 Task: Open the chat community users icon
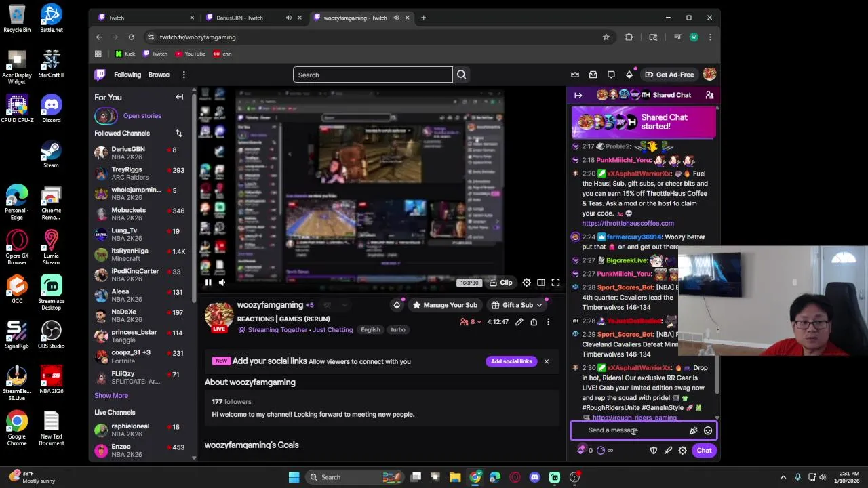click(x=709, y=95)
